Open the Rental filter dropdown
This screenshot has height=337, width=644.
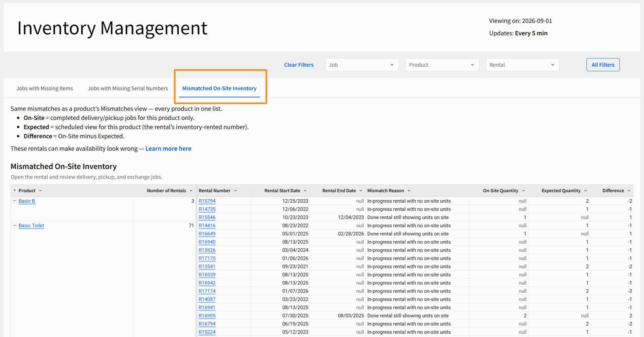523,65
